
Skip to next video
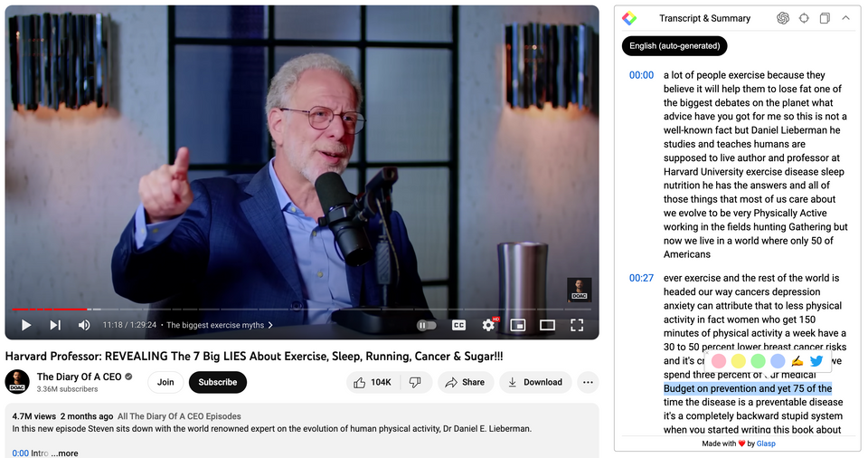[55, 326]
